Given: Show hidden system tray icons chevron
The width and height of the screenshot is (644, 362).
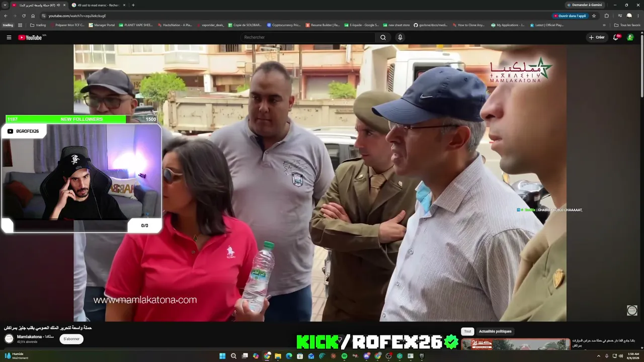Looking at the screenshot, I should coord(599,356).
